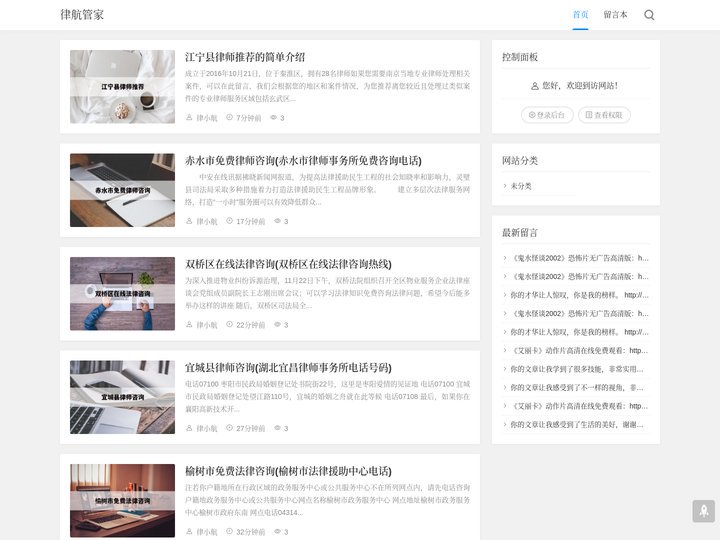The height and width of the screenshot is (540, 720).
Task: Click the back-to-top rocket icon
Action: (703, 511)
